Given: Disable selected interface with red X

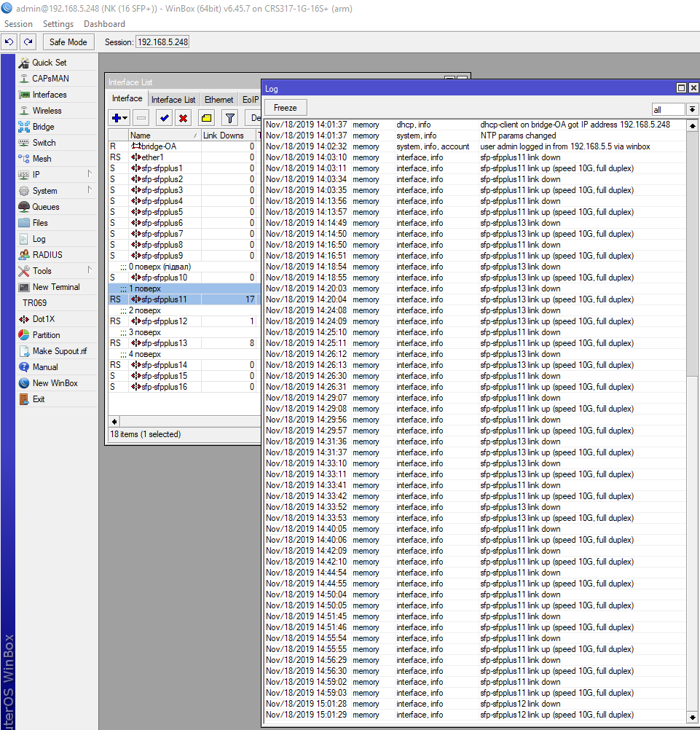Looking at the screenshot, I should [184, 118].
